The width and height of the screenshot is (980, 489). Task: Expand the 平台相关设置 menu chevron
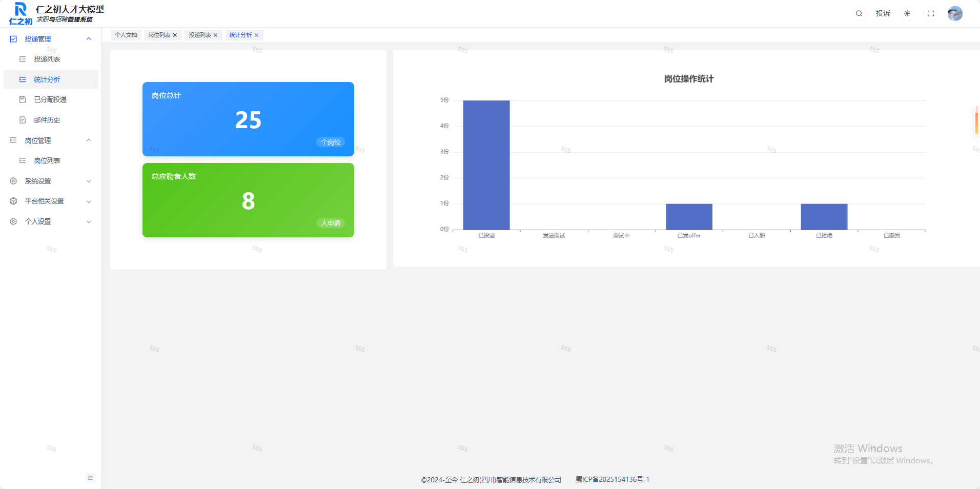(89, 201)
